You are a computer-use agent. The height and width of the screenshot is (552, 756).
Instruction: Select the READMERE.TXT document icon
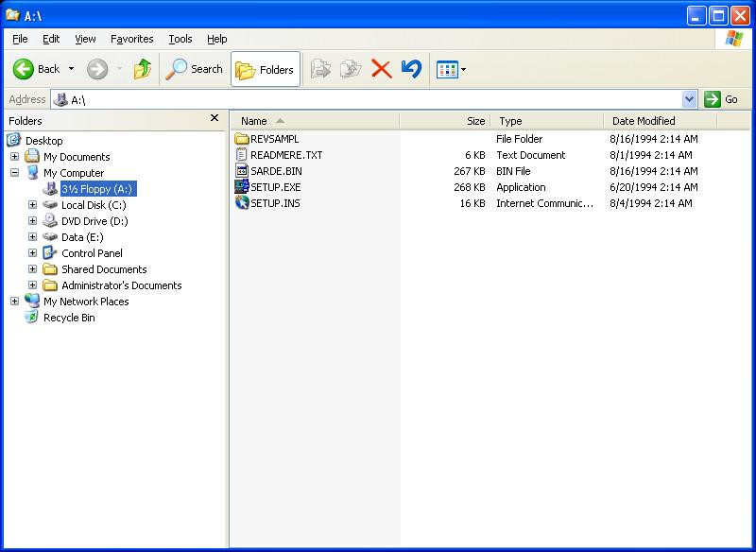(x=243, y=155)
